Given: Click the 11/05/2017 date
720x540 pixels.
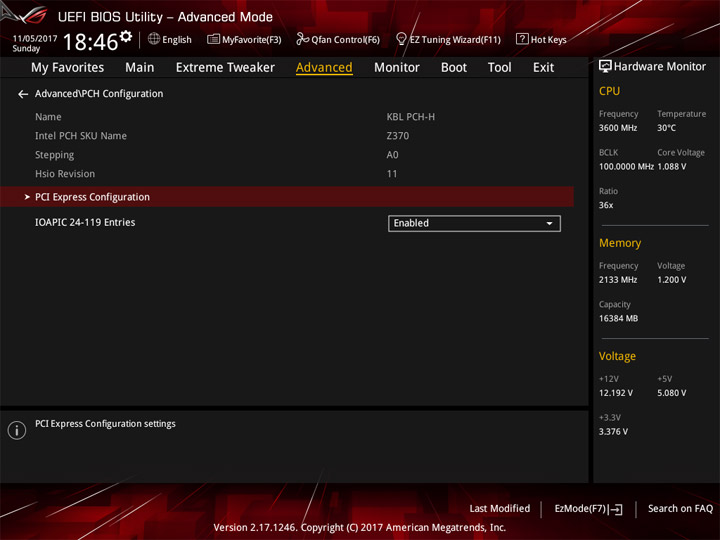Looking at the screenshot, I should (x=35, y=39).
